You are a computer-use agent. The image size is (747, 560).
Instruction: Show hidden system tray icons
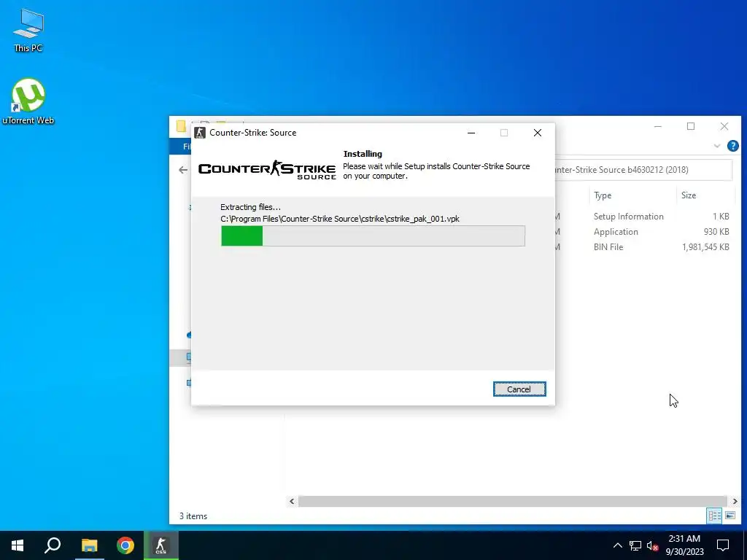[617, 545]
